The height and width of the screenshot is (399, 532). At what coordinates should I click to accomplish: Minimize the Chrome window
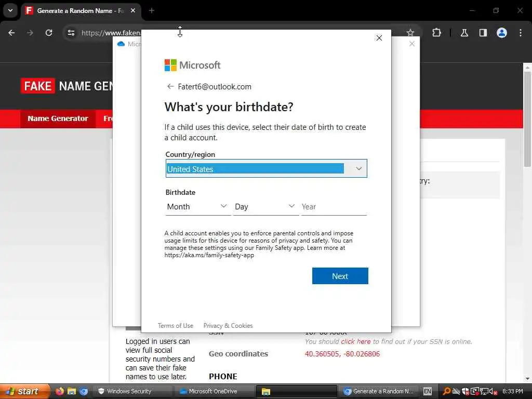[x=472, y=10]
